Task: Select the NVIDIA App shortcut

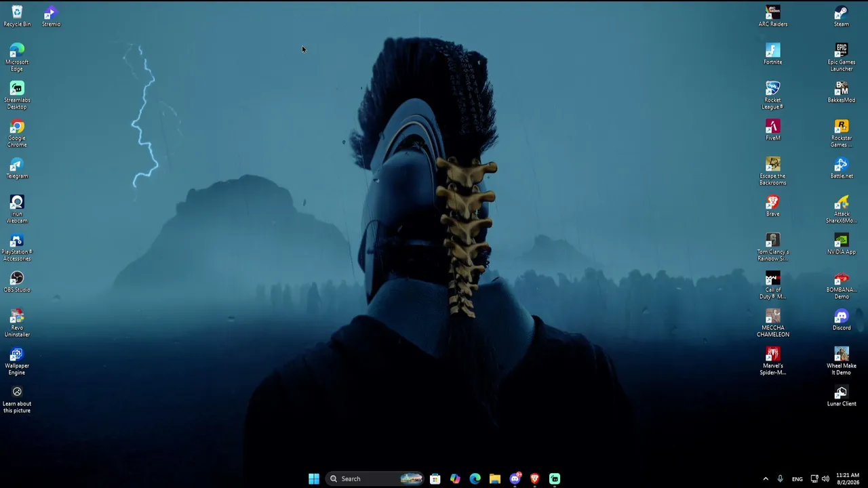Action: (842, 244)
